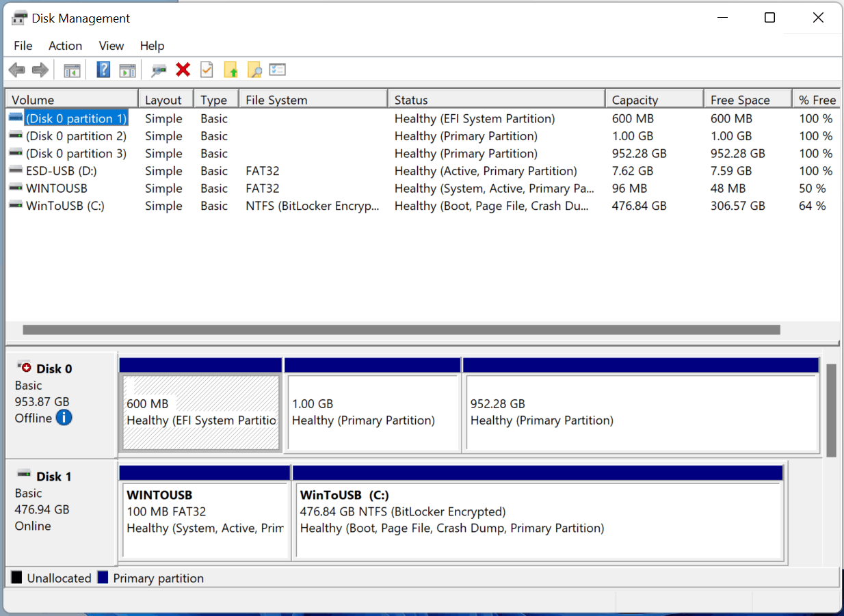Click the Forward arrow toolbar icon
Viewport: 844px width, 616px height.
tap(40, 70)
